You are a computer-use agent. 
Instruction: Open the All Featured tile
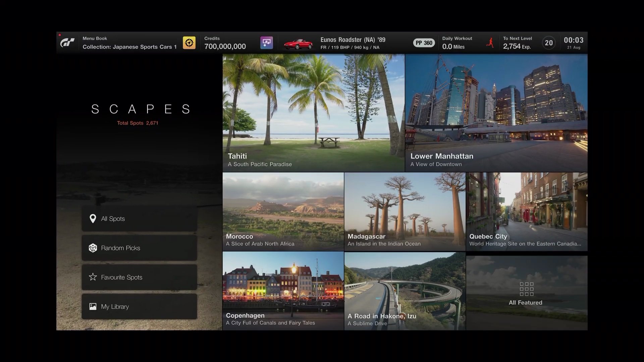coord(527,293)
